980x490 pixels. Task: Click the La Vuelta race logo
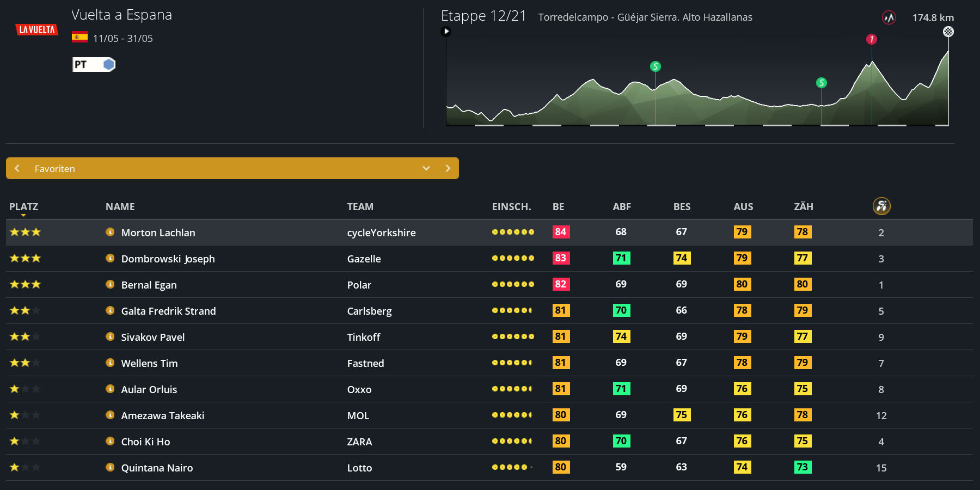[x=36, y=29]
